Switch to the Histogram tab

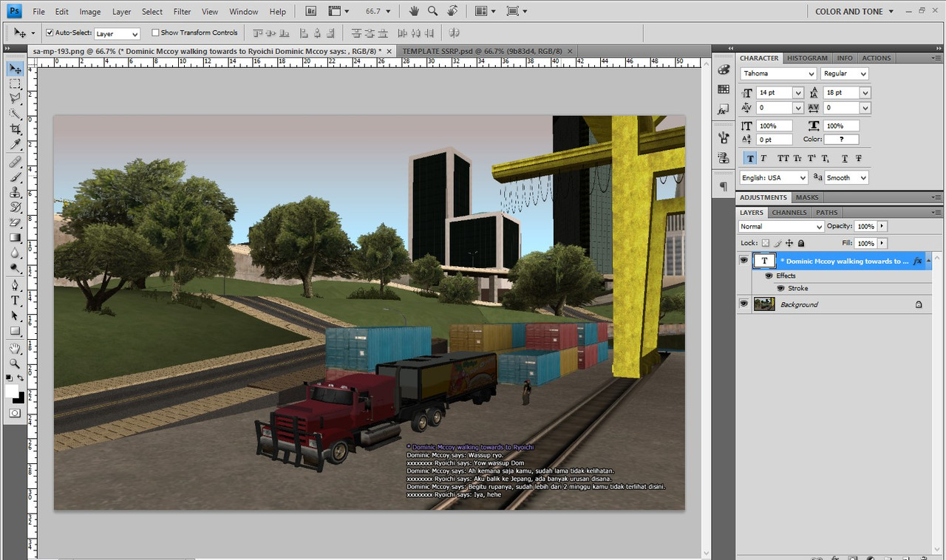807,58
